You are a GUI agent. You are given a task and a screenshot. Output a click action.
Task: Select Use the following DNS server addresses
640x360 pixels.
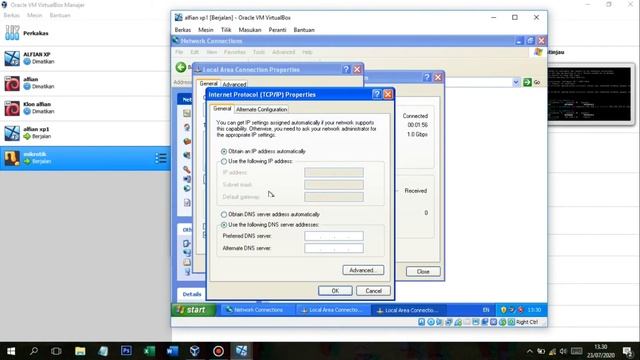click(224, 225)
